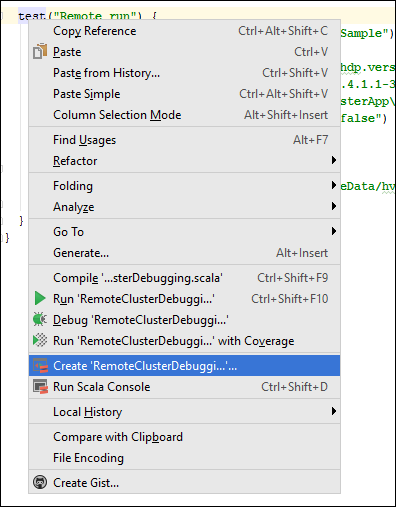The image size is (396, 507).
Task: Select Generate... menu entry
Action: click(x=184, y=253)
